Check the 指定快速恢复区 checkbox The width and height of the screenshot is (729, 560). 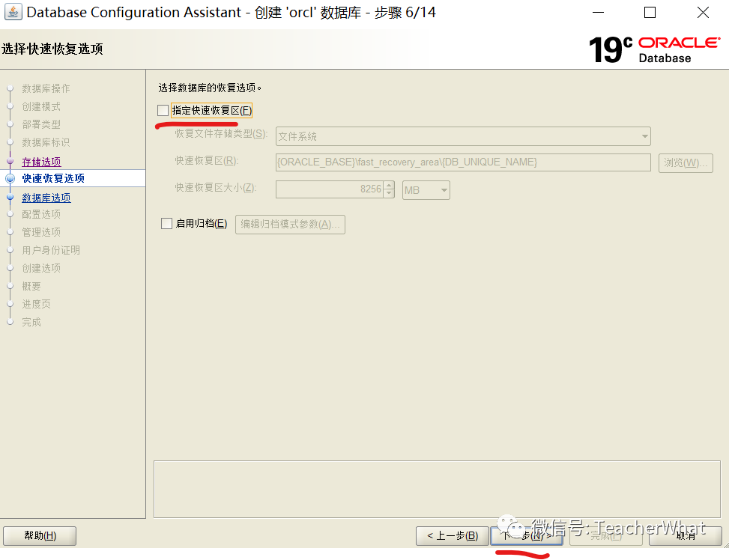pos(163,111)
